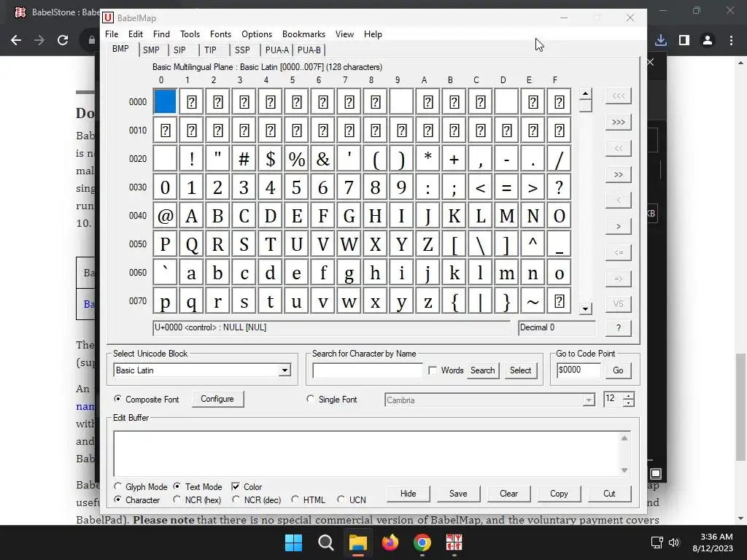Select the Single Font radio button
This screenshot has width=747, height=560.
311,399
